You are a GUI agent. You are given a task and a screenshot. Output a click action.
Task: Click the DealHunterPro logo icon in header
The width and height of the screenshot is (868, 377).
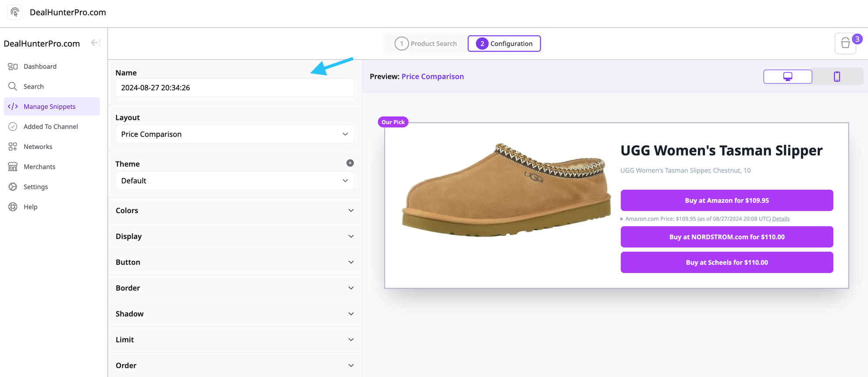click(x=15, y=12)
